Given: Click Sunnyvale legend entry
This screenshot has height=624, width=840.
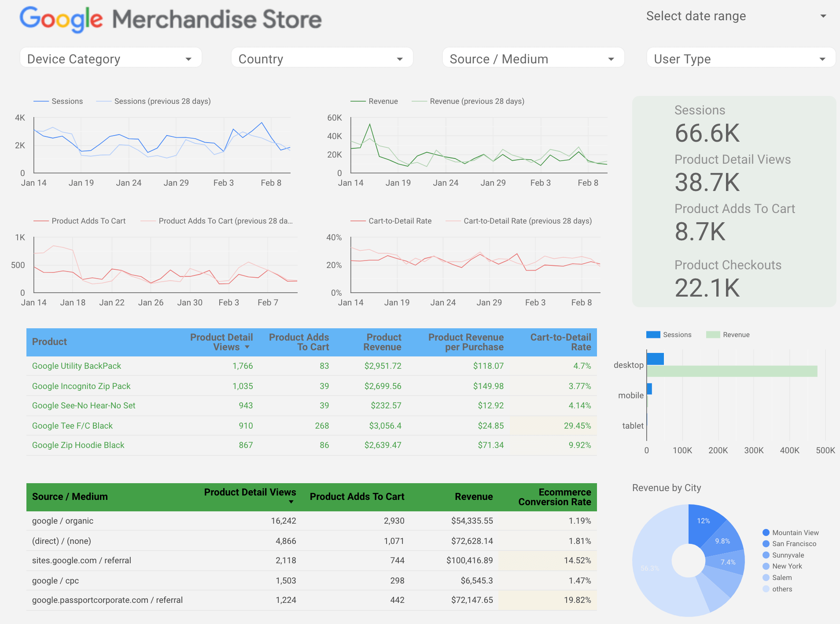Looking at the screenshot, I should (783, 555).
